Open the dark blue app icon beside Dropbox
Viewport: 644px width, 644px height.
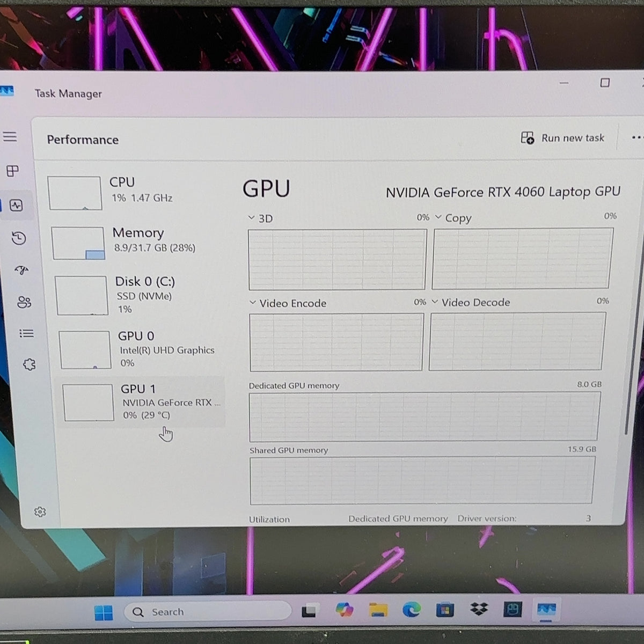click(513, 609)
